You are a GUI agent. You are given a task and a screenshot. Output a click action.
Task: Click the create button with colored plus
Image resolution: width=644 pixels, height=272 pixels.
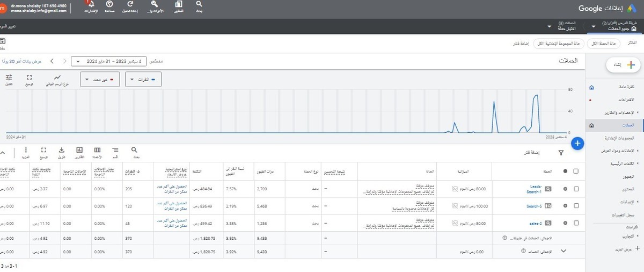pos(624,65)
